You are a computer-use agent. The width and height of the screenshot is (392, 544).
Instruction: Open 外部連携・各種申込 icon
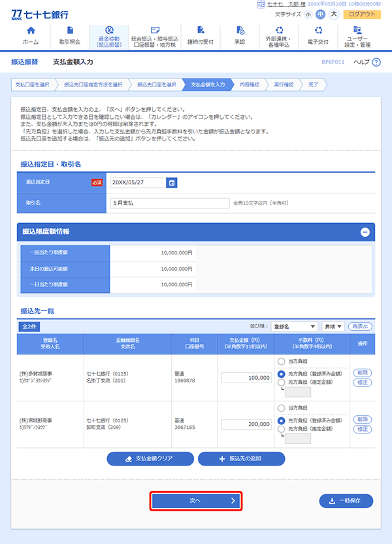[x=280, y=30]
